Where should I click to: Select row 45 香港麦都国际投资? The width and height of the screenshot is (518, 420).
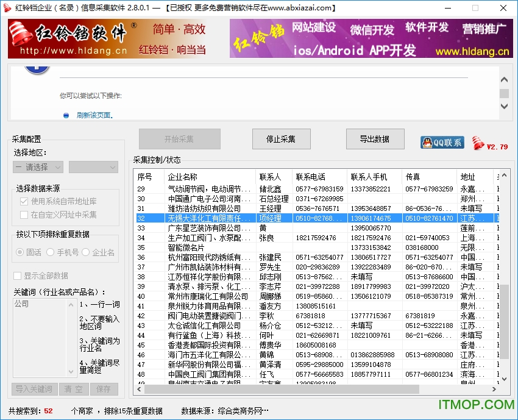coord(317,345)
